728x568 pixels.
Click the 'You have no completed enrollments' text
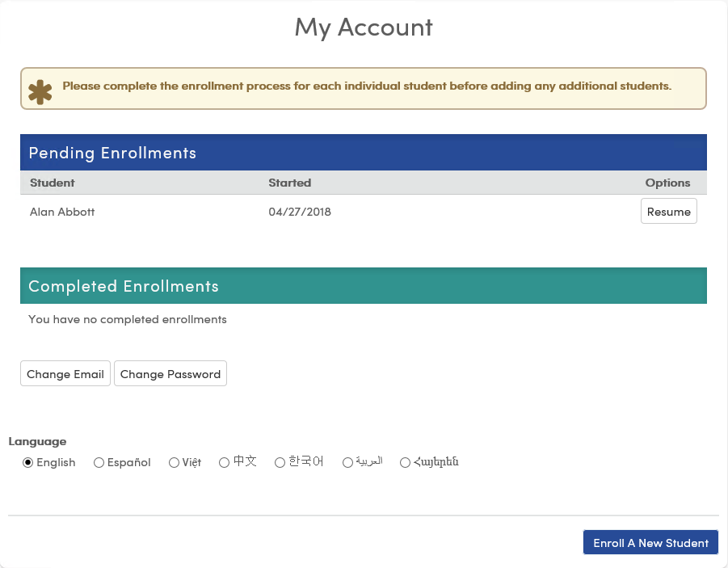(x=128, y=319)
